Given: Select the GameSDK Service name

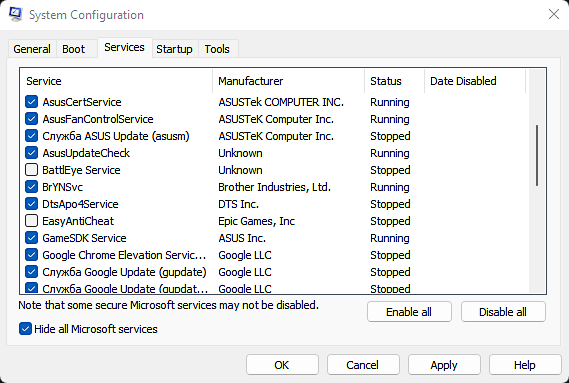Looking at the screenshot, I should click(x=84, y=238).
